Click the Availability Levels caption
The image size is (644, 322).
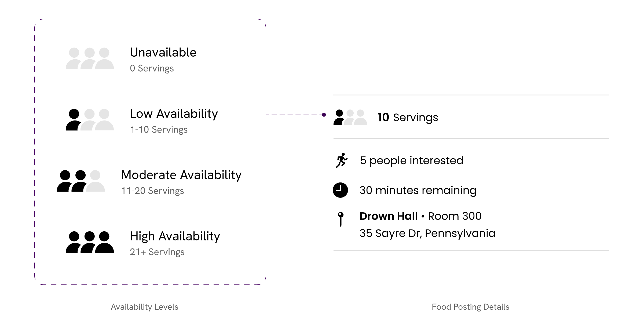tap(145, 307)
